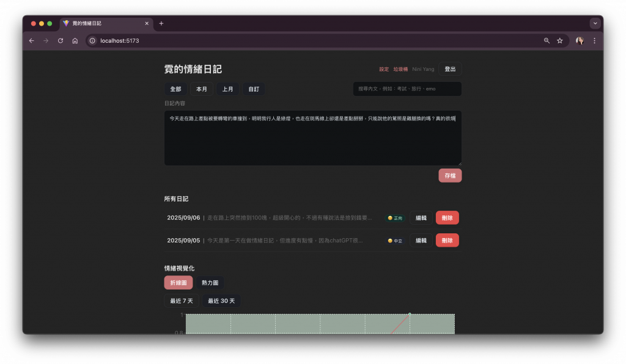Open the browser profile avatar

coord(580,41)
